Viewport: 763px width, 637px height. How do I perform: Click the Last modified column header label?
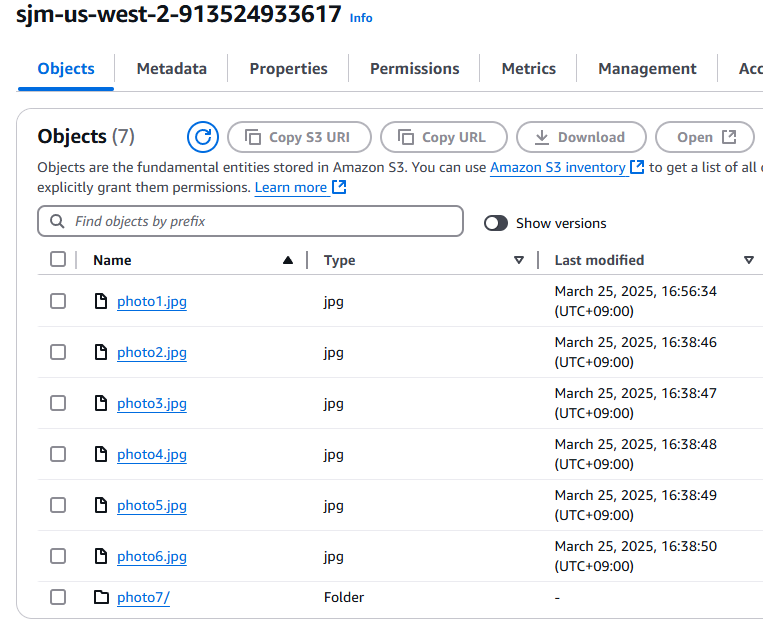tap(600, 260)
